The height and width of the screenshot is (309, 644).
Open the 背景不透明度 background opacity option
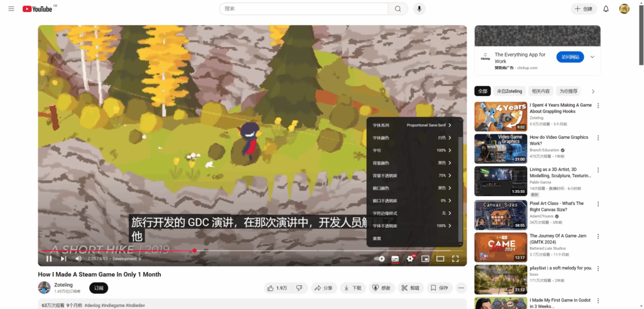click(x=413, y=175)
